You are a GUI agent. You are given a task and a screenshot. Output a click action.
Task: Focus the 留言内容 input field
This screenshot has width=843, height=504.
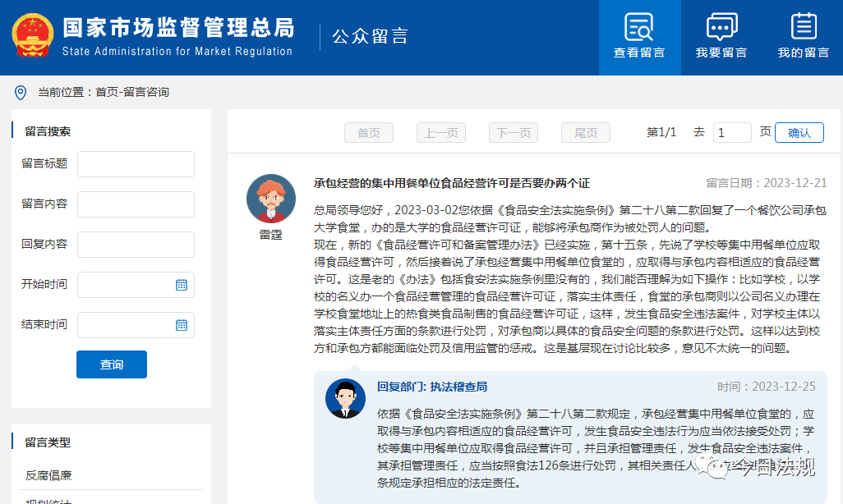136,204
